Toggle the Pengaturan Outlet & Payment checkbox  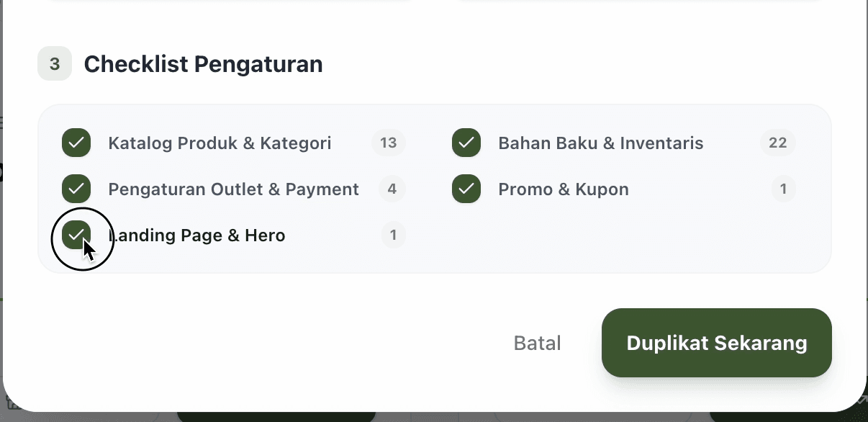tap(76, 189)
